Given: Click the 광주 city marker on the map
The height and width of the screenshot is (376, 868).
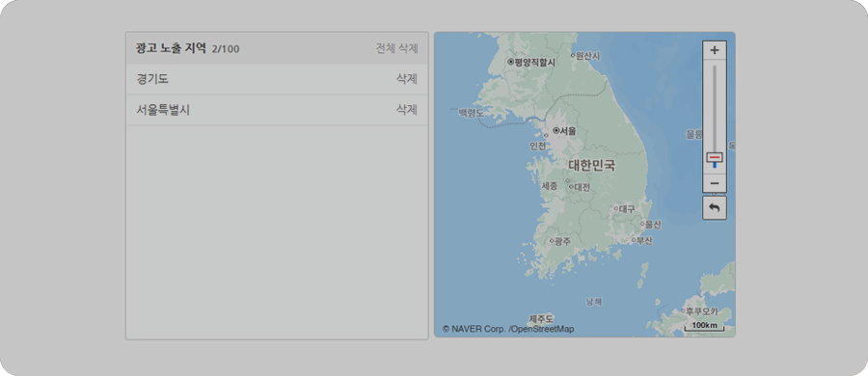Looking at the screenshot, I should (552, 241).
